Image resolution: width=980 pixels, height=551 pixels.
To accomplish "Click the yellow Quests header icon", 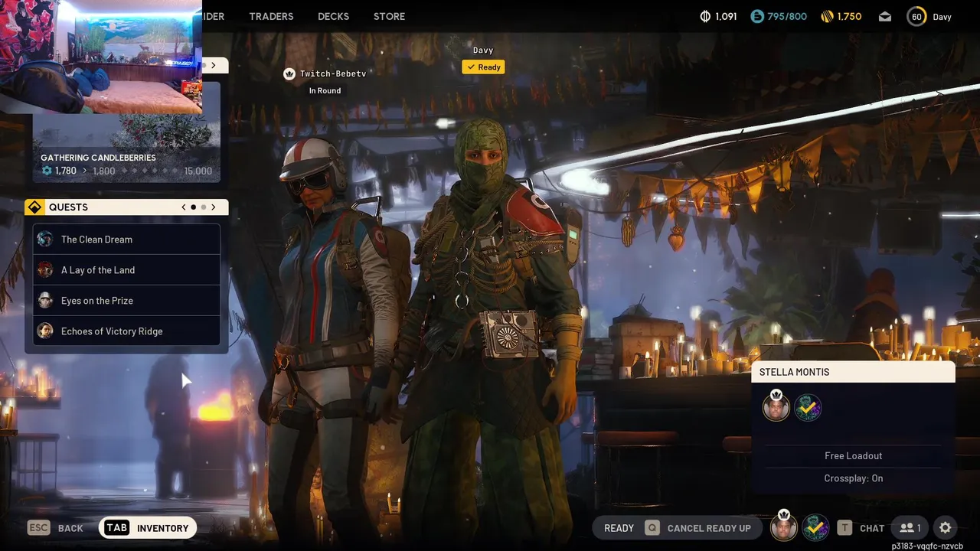I will point(34,207).
